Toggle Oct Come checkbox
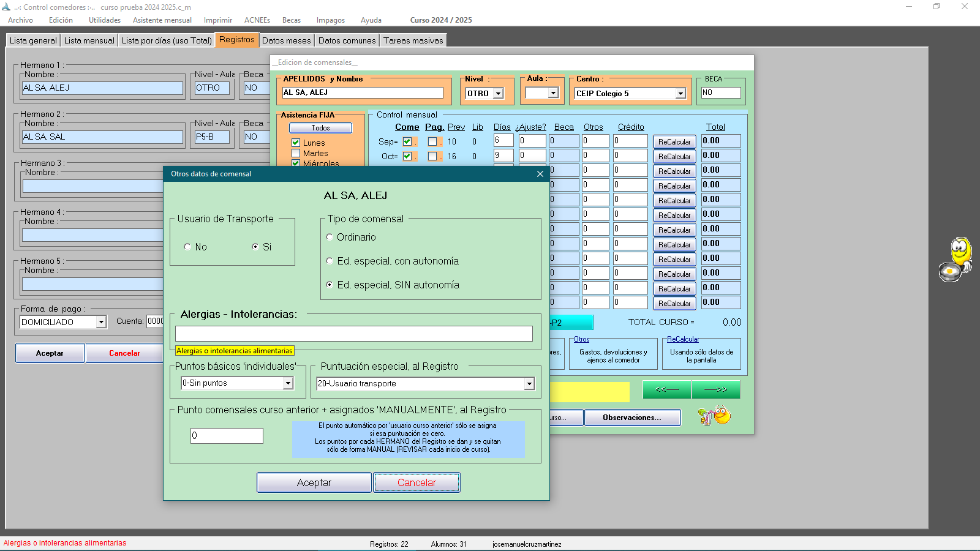Screen dimensions: 980x551 407,156
